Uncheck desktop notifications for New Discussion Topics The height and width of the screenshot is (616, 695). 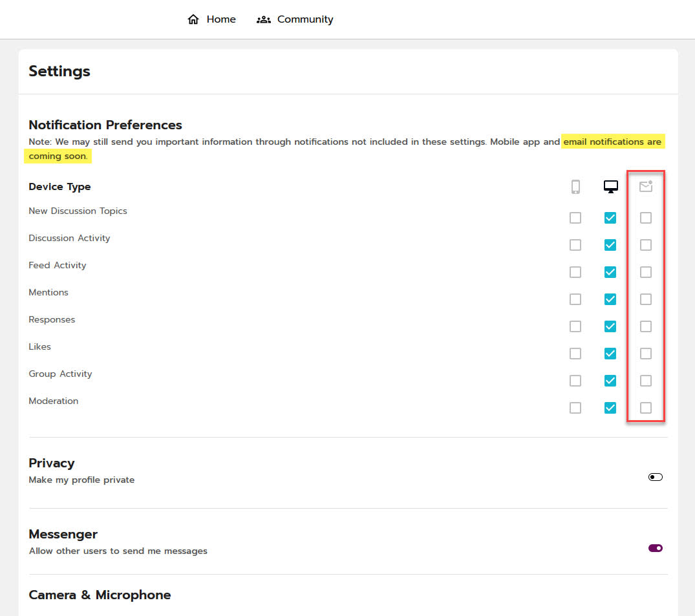coord(610,218)
